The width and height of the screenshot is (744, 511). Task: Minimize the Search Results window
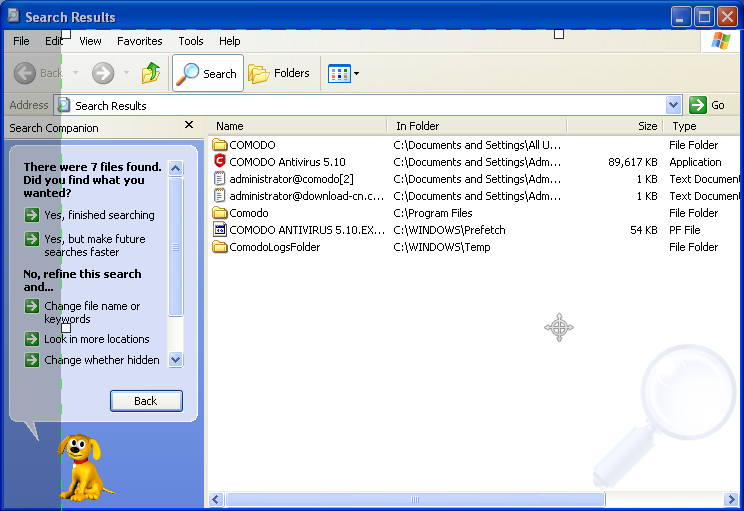[x=681, y=17]
